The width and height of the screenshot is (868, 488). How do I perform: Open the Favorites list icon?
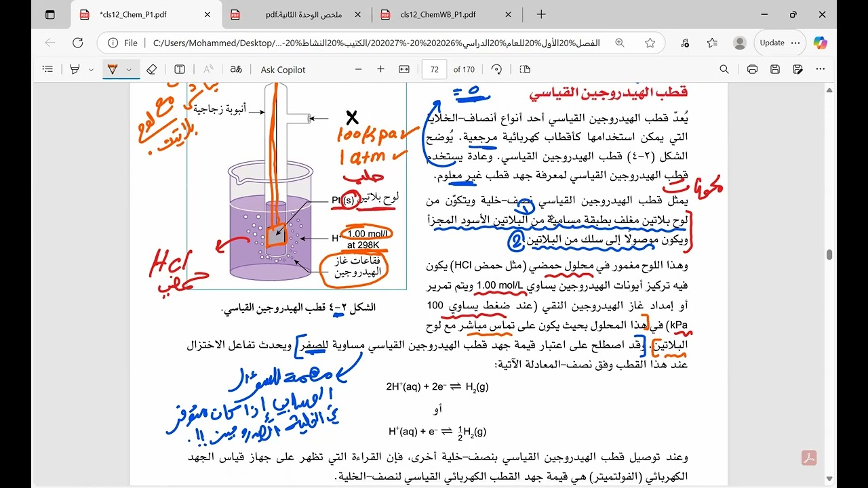(x=712, y=43)
